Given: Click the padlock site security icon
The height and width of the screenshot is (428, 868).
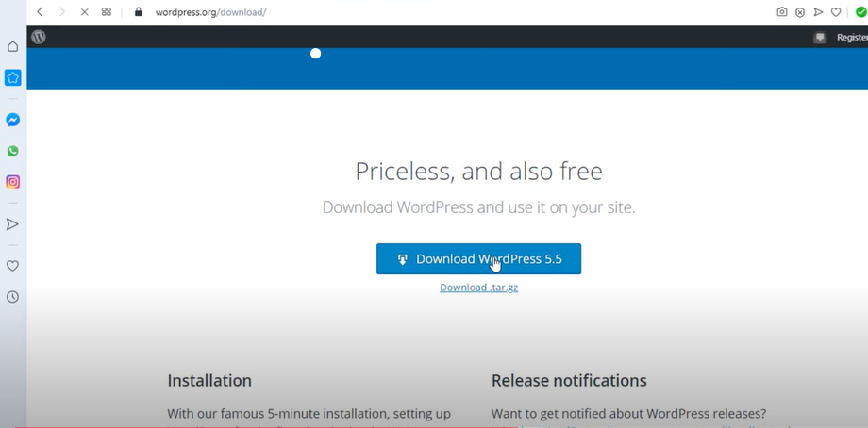Looking at the screenshot, I should (x=139, y=11).
